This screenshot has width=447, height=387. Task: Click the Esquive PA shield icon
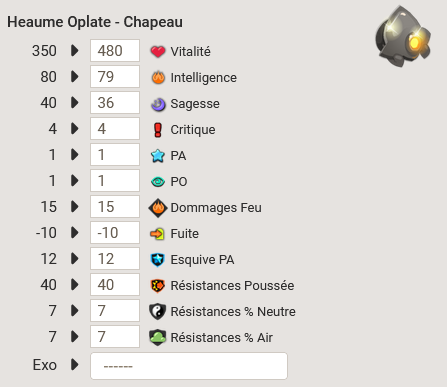(158, 260)
